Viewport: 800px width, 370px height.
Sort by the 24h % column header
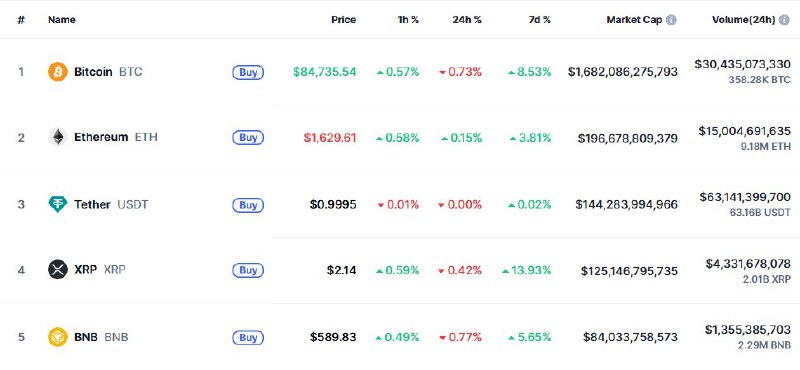coord(467,20)
